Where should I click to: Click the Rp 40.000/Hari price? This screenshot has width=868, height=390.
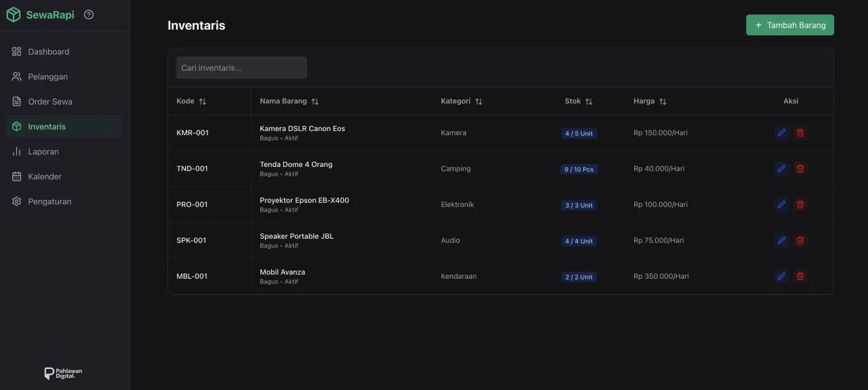659,169
